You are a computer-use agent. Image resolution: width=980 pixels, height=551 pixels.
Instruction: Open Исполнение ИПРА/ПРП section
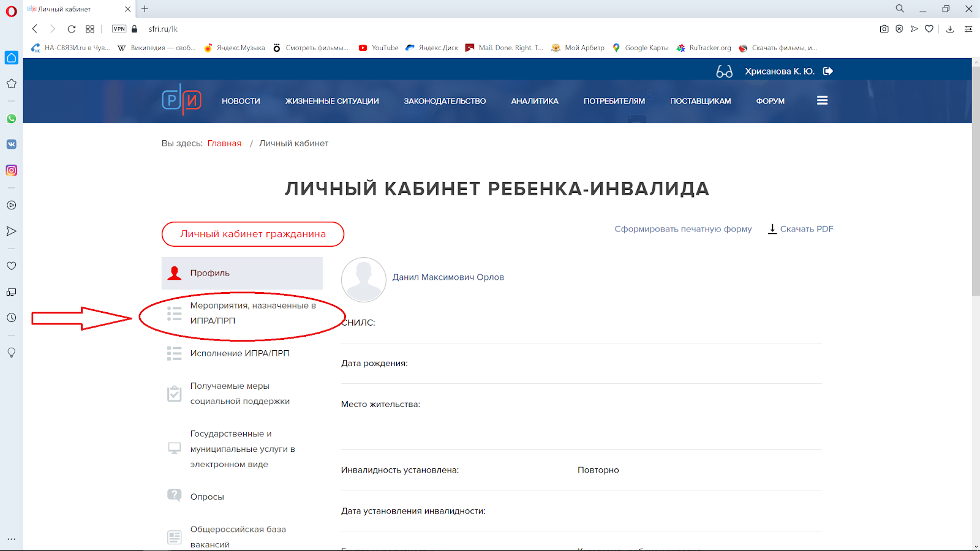(239, 353)
